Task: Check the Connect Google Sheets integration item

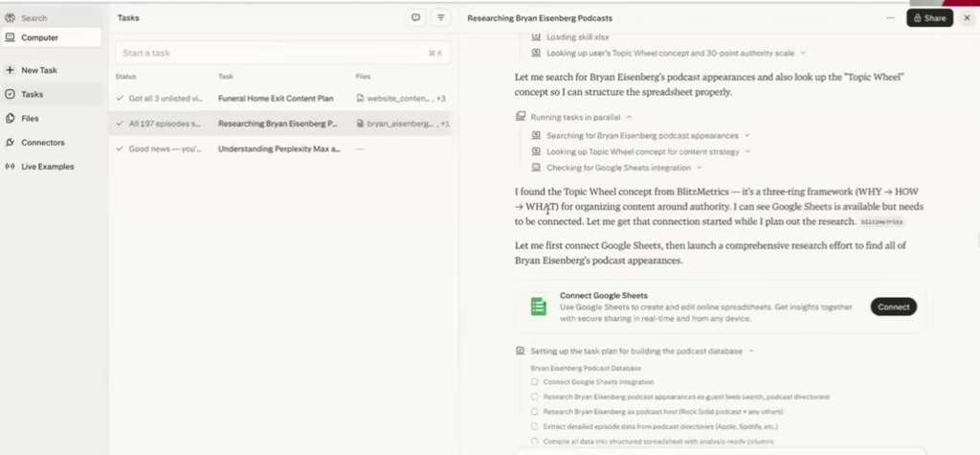Action: tap(535, 382)
